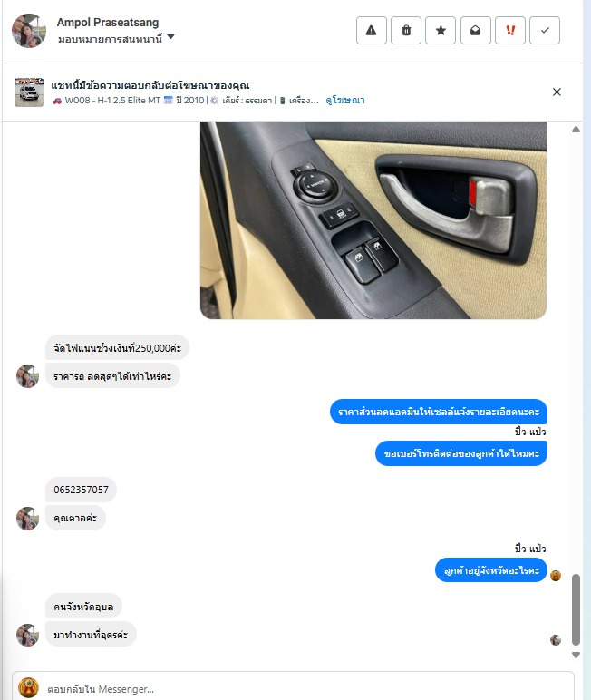Open the car door panel photo
The image size is (591, 700).
point(373,220)
